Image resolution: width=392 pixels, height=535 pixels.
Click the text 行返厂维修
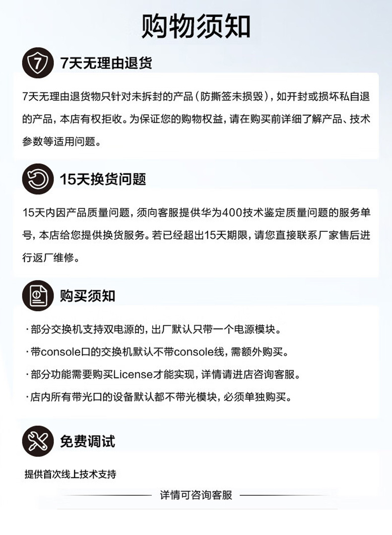pos(48,258)
